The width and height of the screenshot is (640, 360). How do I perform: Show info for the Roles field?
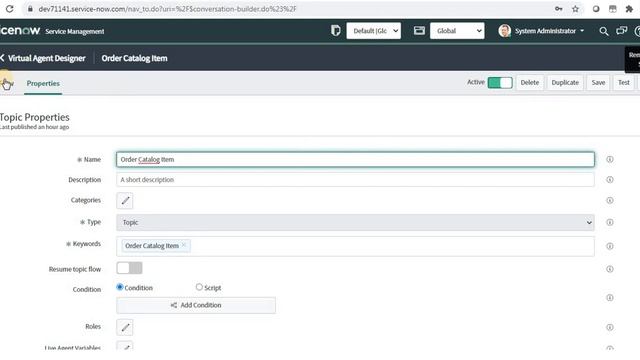[609, 327]
